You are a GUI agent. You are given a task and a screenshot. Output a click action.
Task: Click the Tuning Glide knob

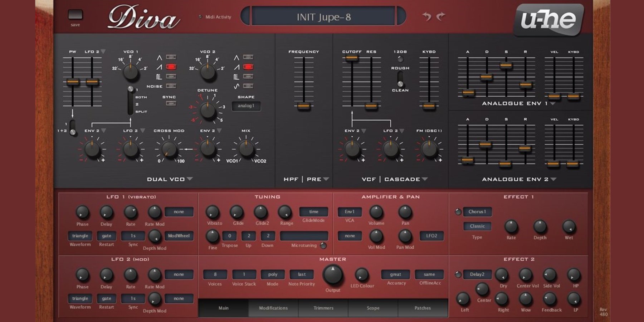click(x=237, y=212)
